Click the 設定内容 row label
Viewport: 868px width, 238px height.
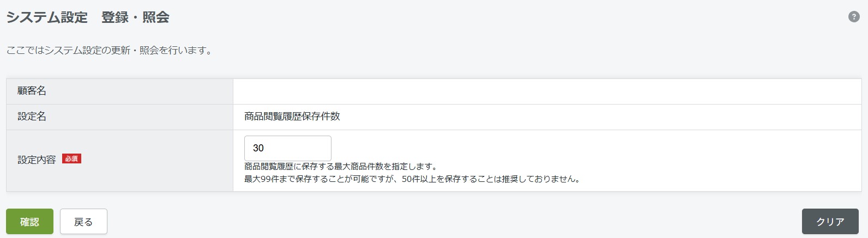point(37,160)
